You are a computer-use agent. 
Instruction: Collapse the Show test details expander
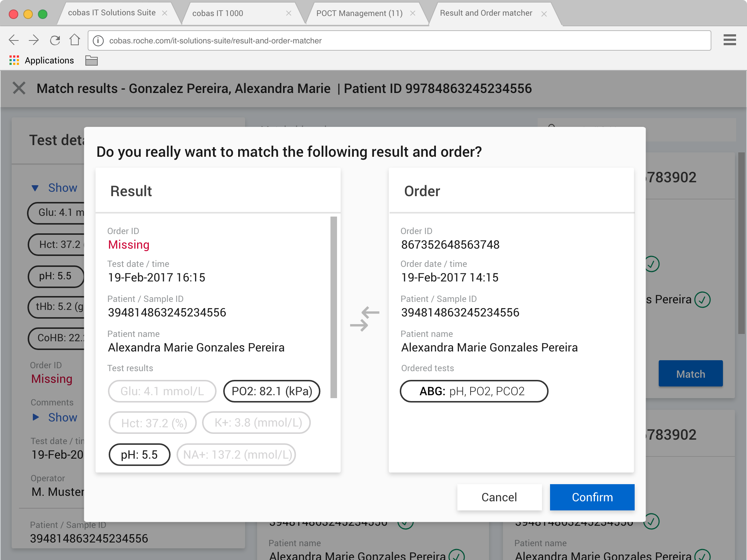coord(35,188)
